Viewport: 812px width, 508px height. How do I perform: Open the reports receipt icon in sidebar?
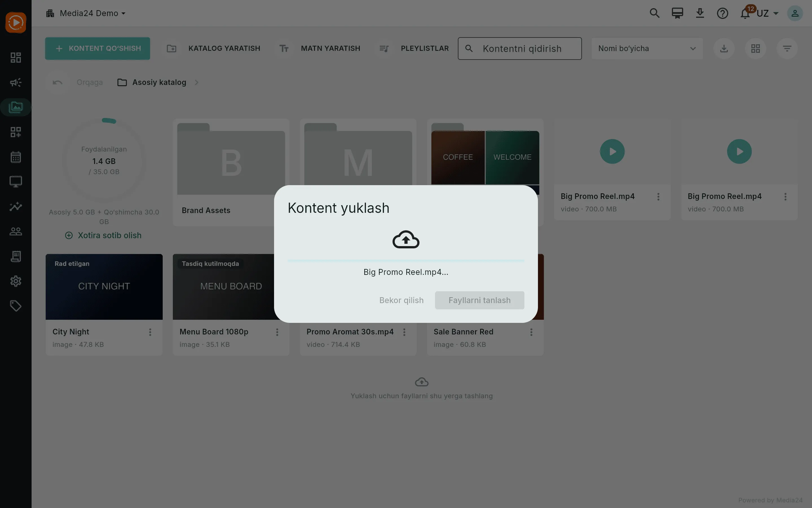16,256
